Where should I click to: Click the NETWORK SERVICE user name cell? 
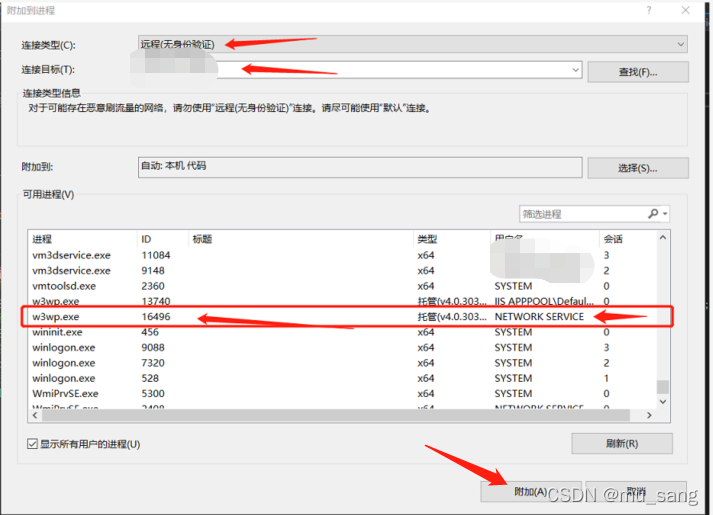539,316
